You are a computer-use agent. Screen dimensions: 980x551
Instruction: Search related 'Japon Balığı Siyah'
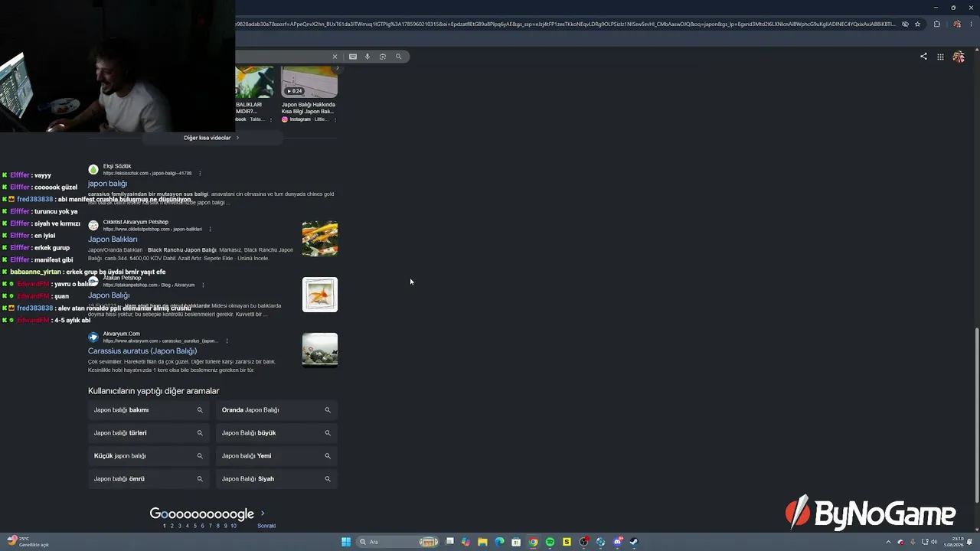pyautogui.click(x=276, y=479)
